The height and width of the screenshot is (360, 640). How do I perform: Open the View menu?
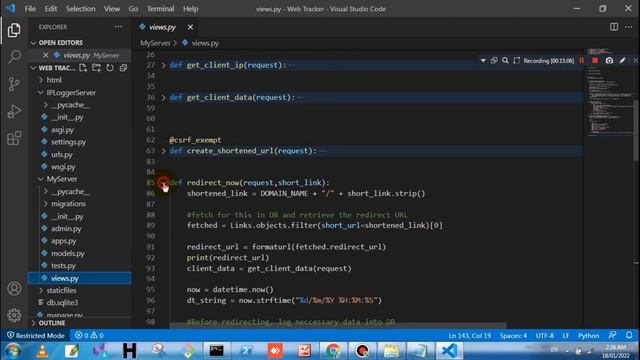pyautogui.click(x=111, y=9)
